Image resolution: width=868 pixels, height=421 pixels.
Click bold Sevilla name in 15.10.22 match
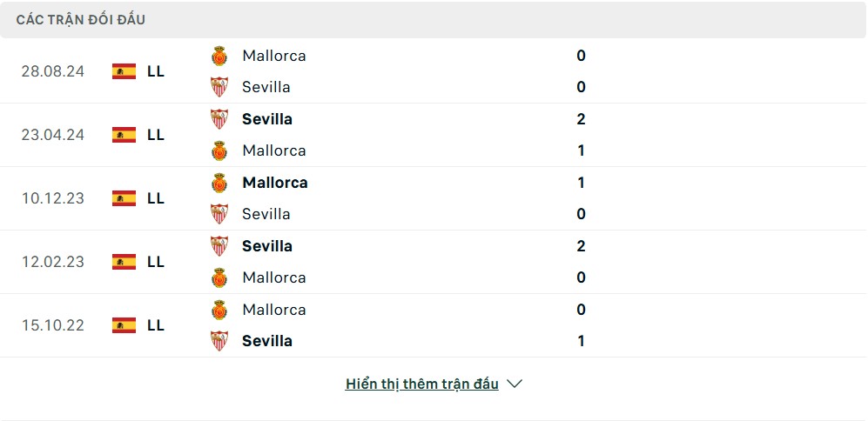267,341
